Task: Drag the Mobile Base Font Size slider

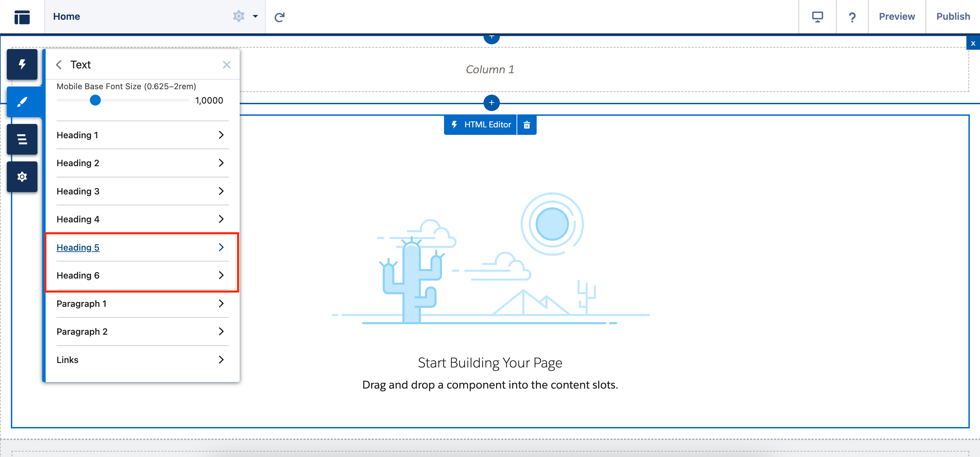Action: click(x=96, y=100)
